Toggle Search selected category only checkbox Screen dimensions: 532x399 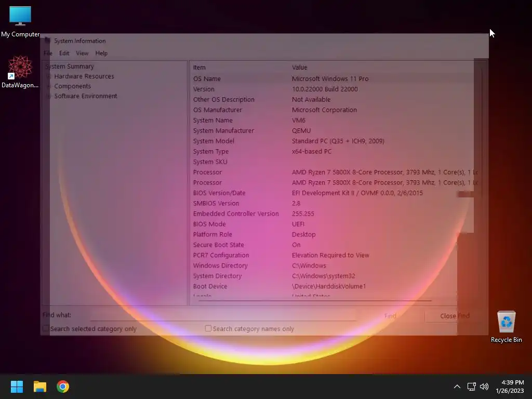pos(46,328)
